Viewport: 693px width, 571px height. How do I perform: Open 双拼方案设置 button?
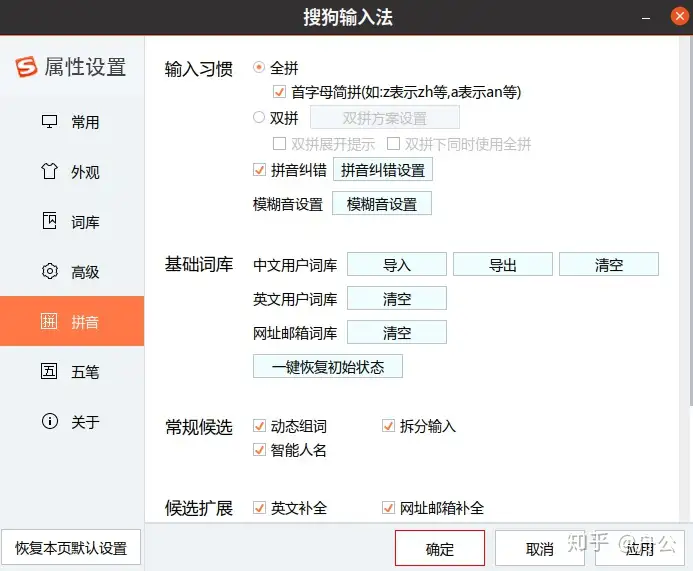pyautogui.click(x=385, y=118)
